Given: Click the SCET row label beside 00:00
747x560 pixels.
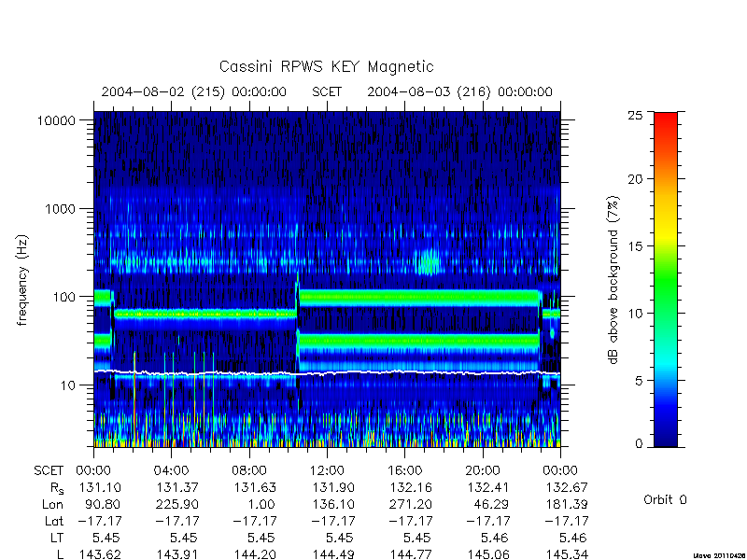Looking at the screenshot, I should 49,471.
